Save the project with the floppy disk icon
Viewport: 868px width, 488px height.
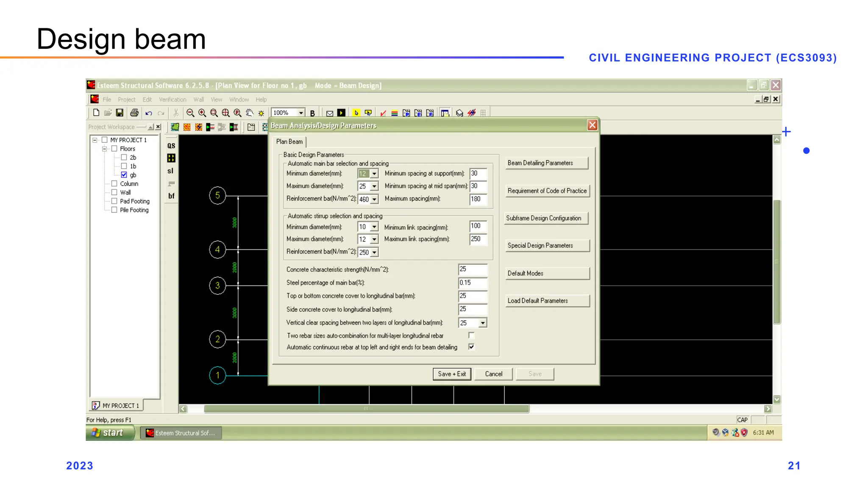tap(120, 113)
